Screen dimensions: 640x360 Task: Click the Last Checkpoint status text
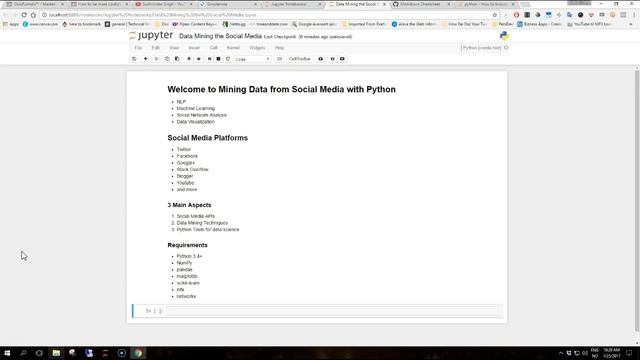click(x=308, y=37)
